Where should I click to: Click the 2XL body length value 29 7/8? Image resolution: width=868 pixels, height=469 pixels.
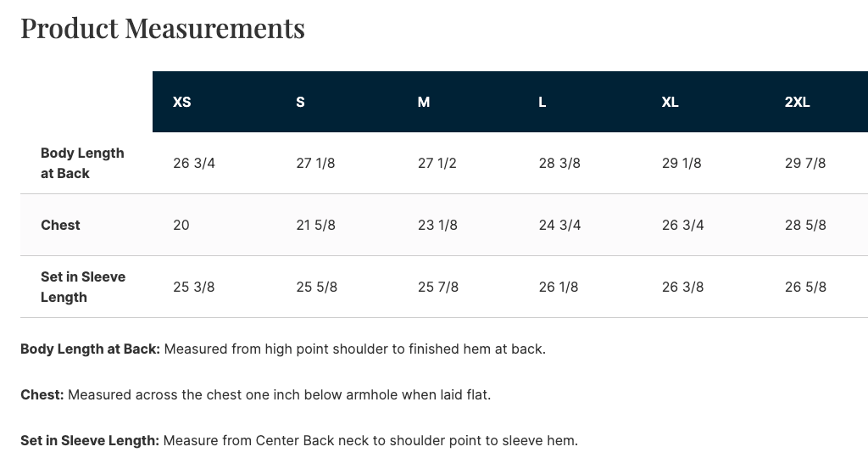click(805, 163)
